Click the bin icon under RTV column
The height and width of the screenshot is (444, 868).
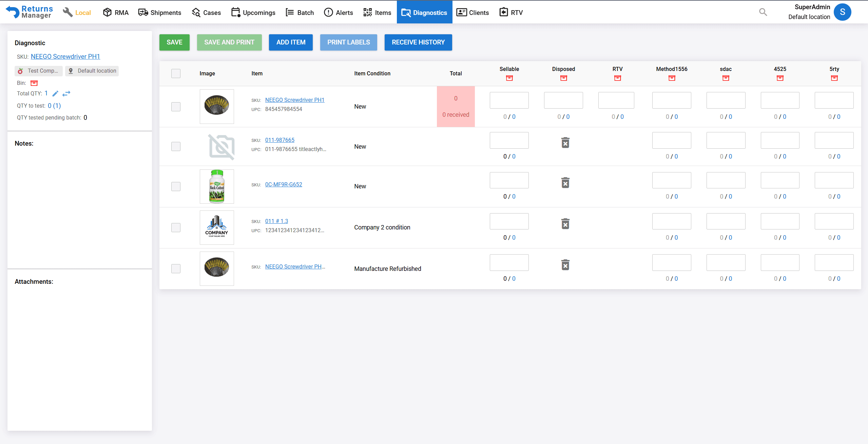pyautogui.click(x=617, y=78)
